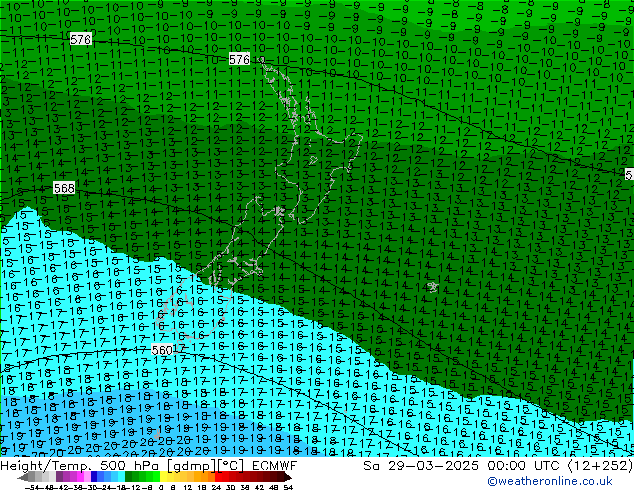Click the 'Height/Temp. 500 hPa' chart title
Image resolution: width=634 pixels, height=490 pixels.
pos(80,466)
